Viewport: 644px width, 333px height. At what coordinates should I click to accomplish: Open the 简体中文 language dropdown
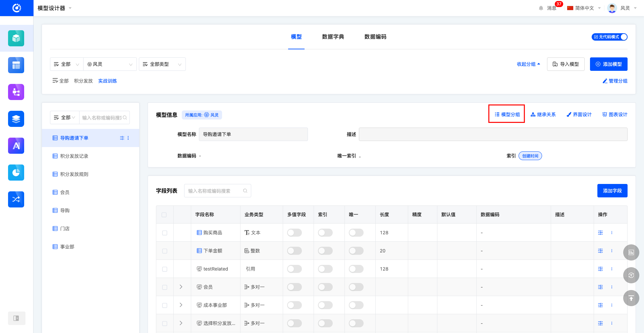(584, 8)
